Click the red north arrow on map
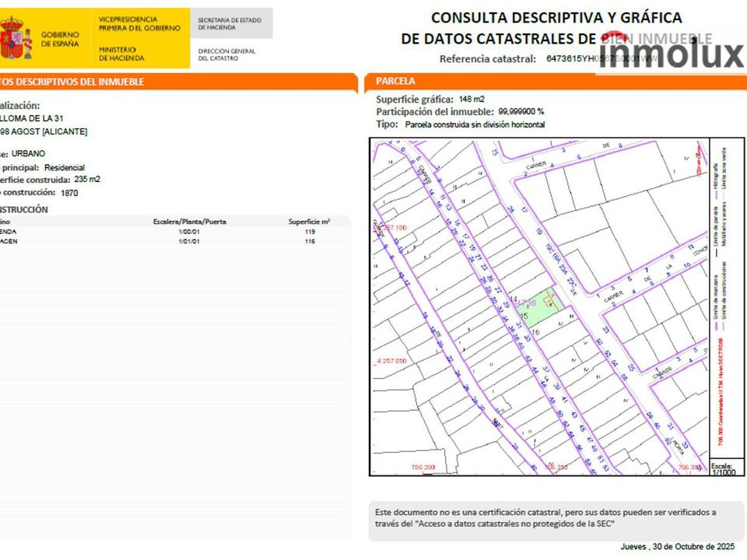747x560 pixels. point(699,159)
